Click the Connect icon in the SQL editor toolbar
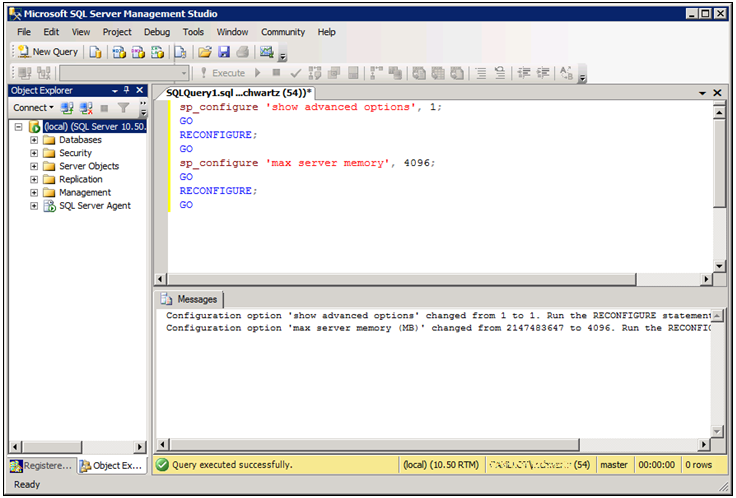736x498 pixels. point(24,73)
